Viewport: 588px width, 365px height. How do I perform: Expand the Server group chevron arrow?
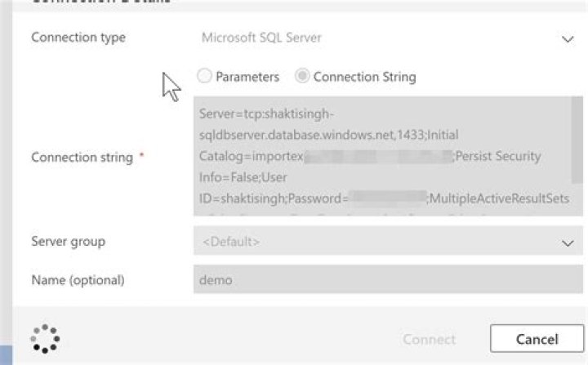[568, 243]
